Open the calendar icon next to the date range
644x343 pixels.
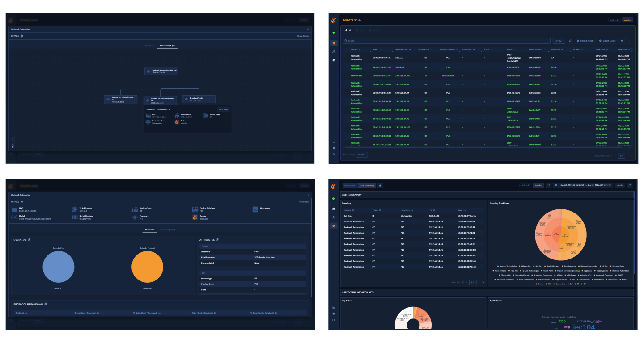[x=556, y=185]
